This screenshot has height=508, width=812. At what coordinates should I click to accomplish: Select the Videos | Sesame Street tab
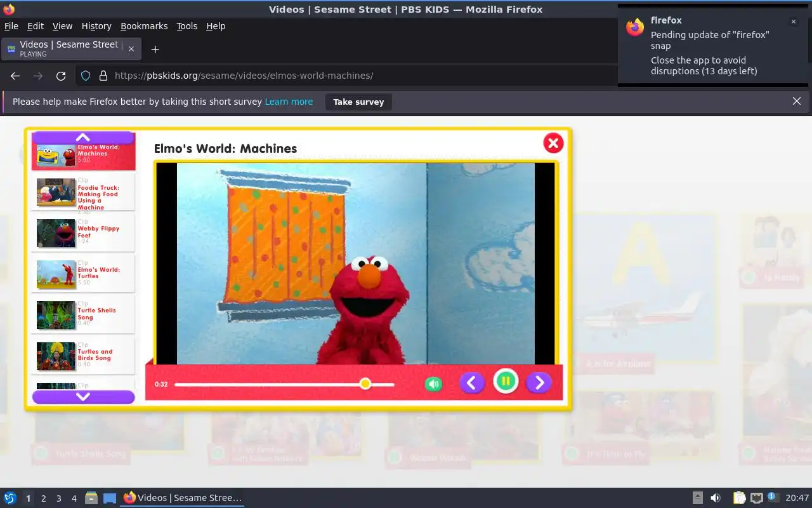click(72, 49)
